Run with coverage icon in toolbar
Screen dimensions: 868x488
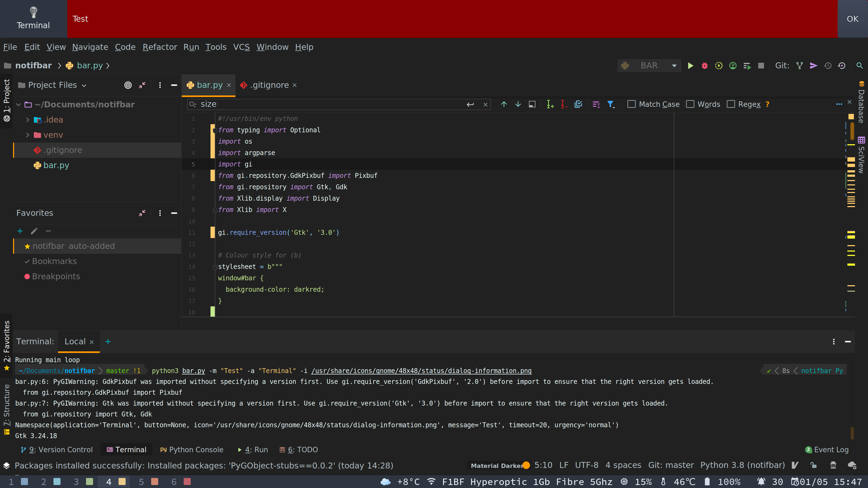pyautogui.click(x=719, y=66)
